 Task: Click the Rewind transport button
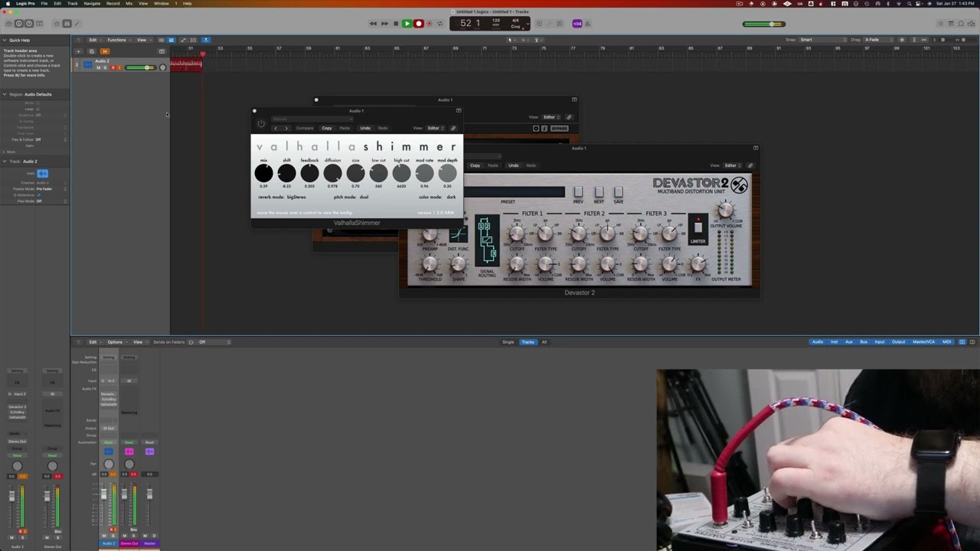tap(373, 24)
